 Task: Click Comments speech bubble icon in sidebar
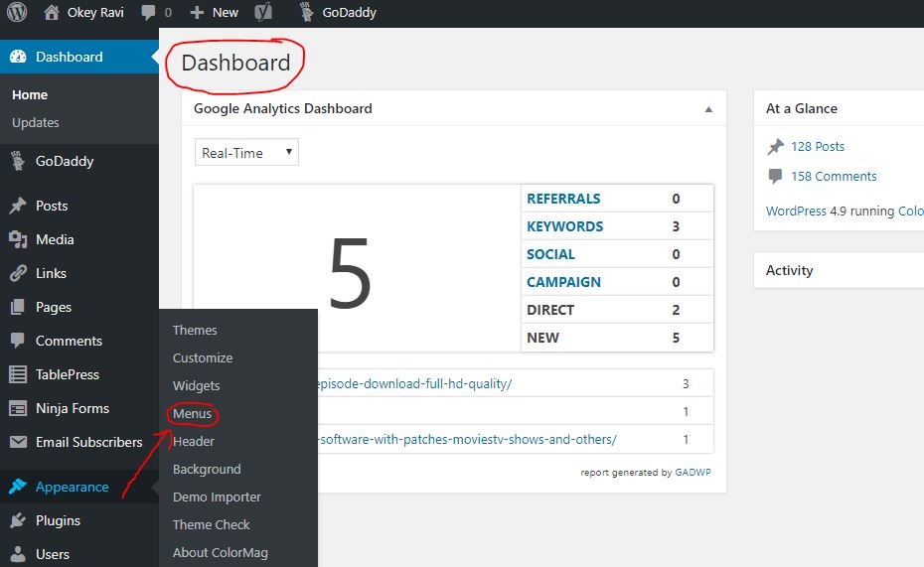pyautogui.click(x=18, y=341)
